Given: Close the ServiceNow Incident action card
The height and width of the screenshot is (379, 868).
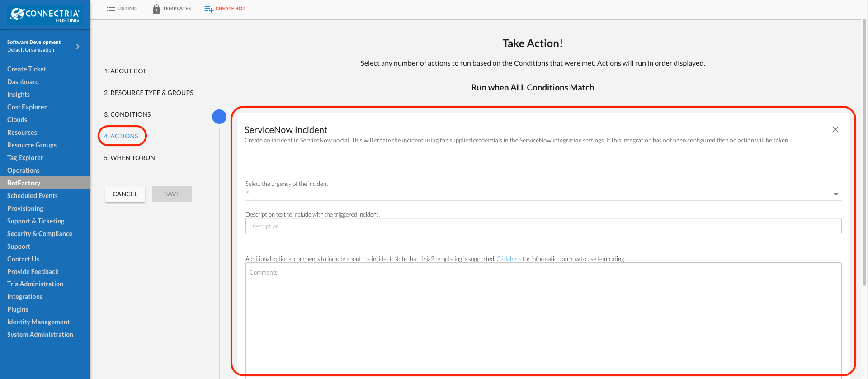Looking at the screenshot, I should click(835, 129).
